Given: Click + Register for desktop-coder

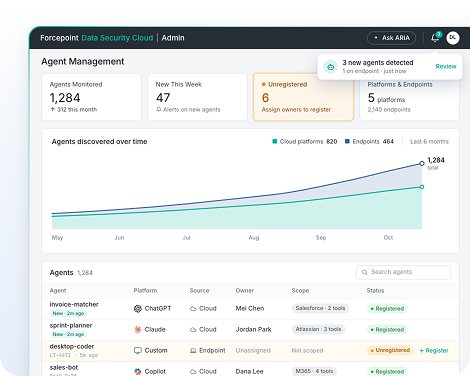Looking at the screenshot, I should click(434, 351).
